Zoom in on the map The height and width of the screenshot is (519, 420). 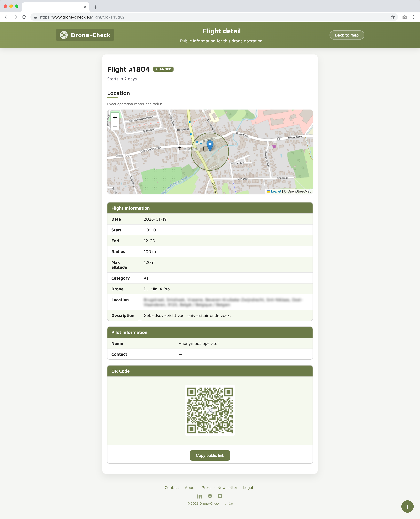pyautogui.click(x=115, y=118)
